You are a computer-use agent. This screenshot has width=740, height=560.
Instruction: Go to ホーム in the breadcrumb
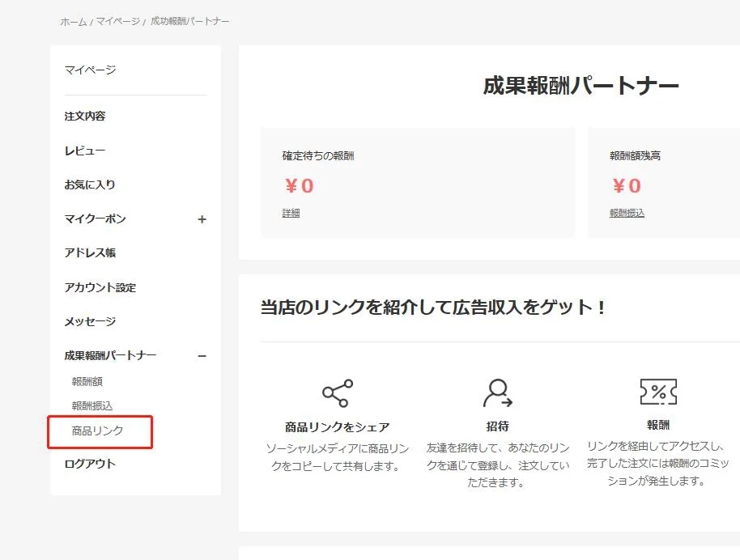pos(73,22)
